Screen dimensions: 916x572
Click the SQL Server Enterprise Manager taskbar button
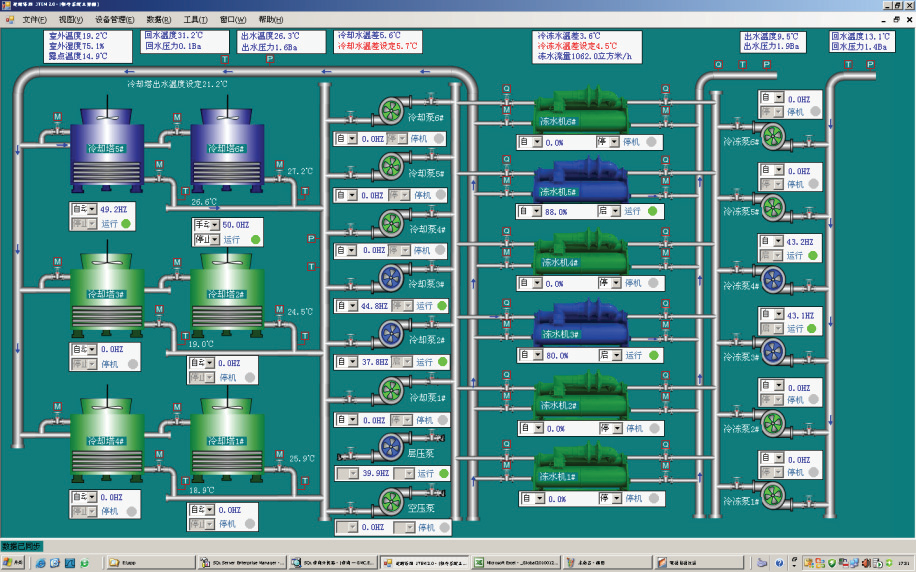point(243,562)
